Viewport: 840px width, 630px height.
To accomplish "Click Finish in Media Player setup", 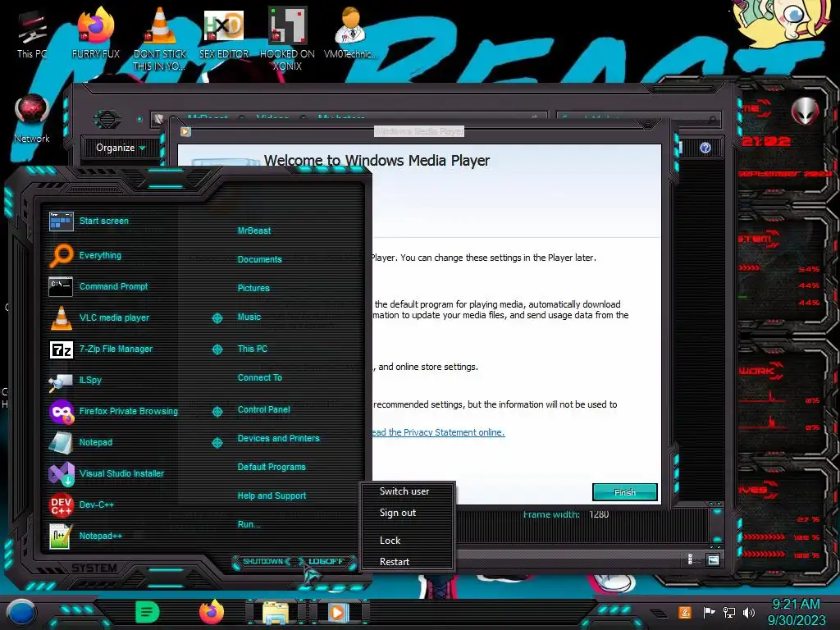I will [624, 492].
